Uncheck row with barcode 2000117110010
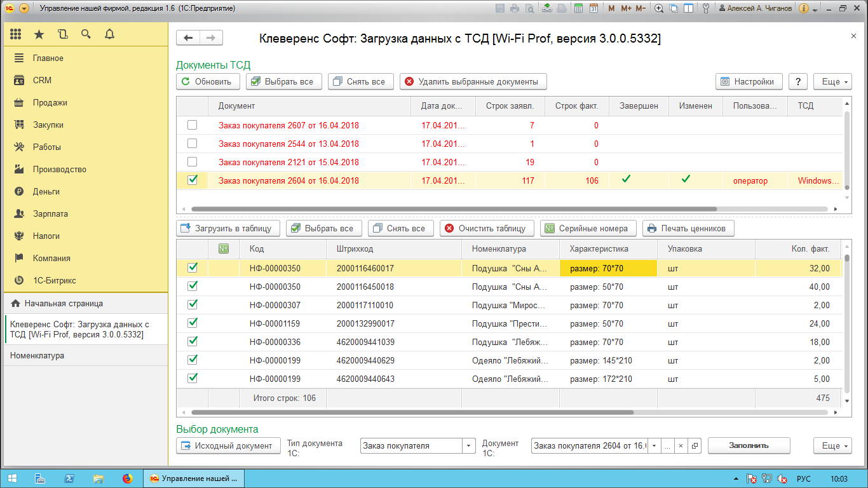The width and height of the screenshot is (868, 488). 192,305
